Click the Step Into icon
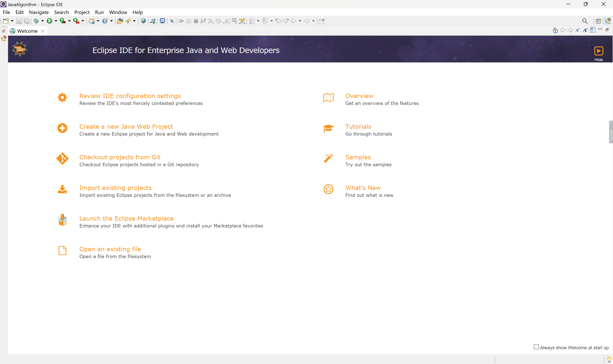The image size is (613, 364). [211, 21]
